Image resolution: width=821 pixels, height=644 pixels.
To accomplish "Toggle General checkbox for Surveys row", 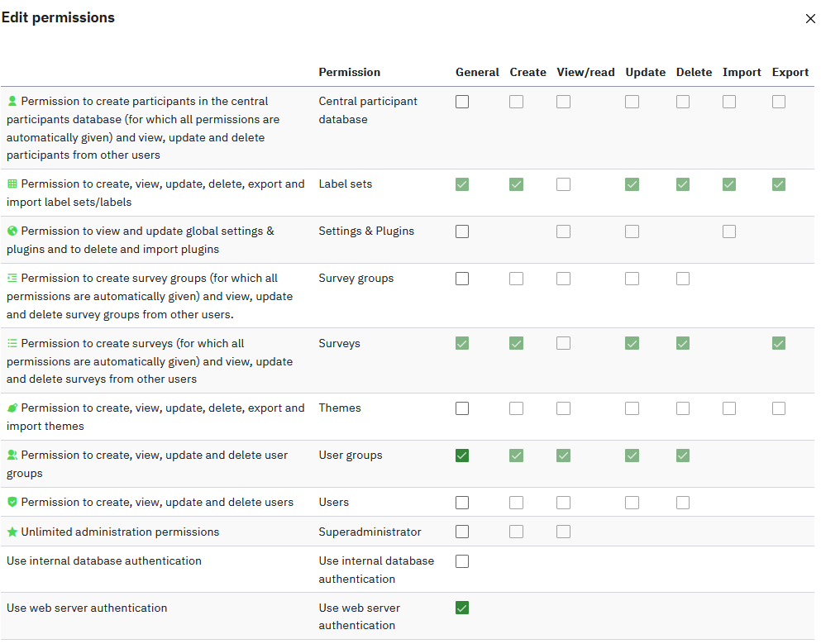I will (x=462, y=343).
